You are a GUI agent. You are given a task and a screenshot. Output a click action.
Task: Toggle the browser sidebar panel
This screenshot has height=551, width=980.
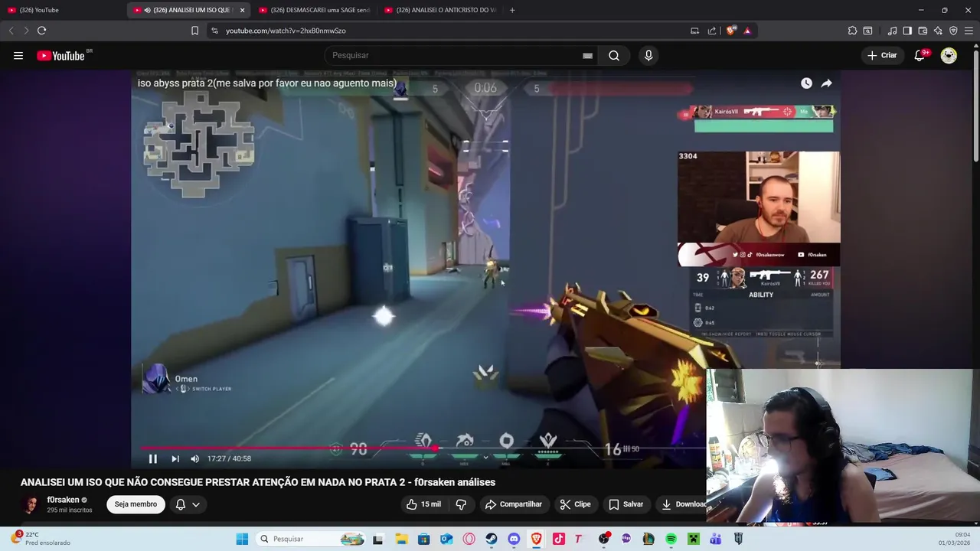point(907,31)
